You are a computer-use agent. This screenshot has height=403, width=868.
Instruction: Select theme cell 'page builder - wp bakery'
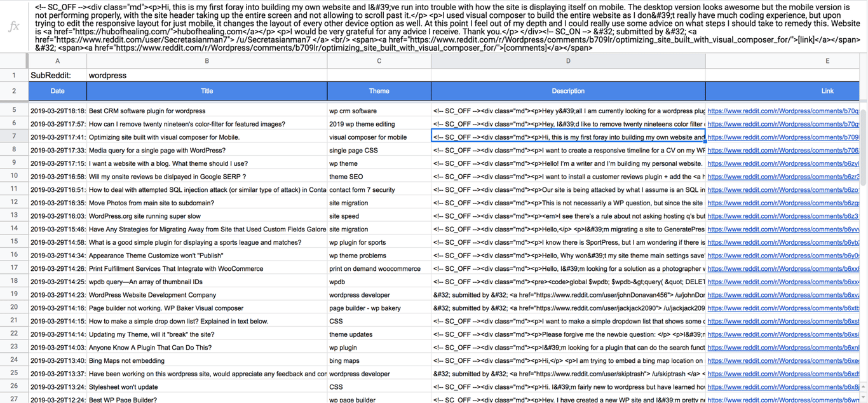[379, 308]
